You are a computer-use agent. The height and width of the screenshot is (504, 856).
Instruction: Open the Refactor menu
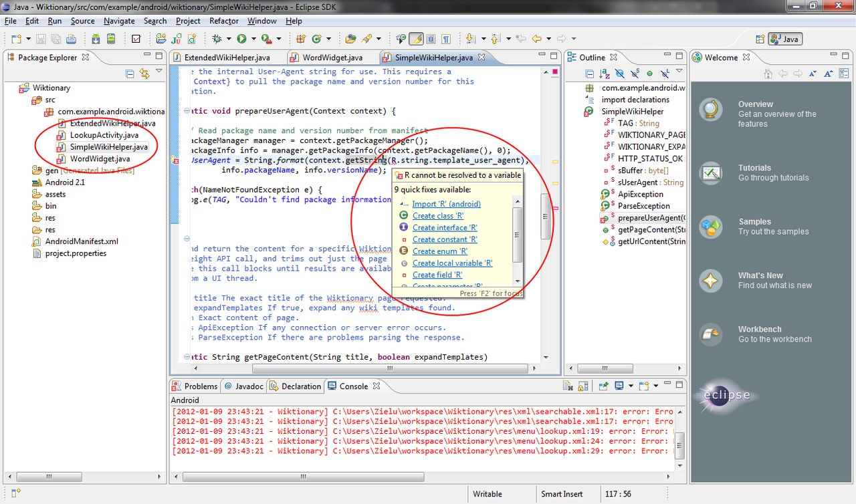tap(224, 21)
